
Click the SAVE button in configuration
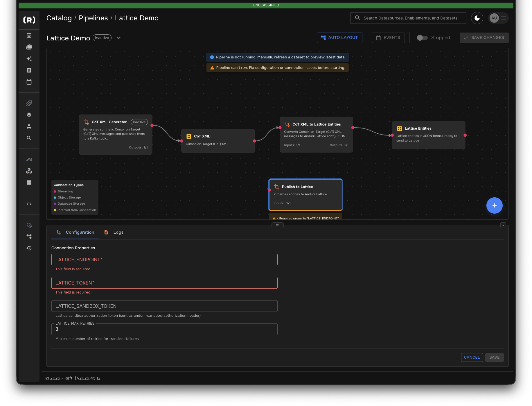pos(495,357)
